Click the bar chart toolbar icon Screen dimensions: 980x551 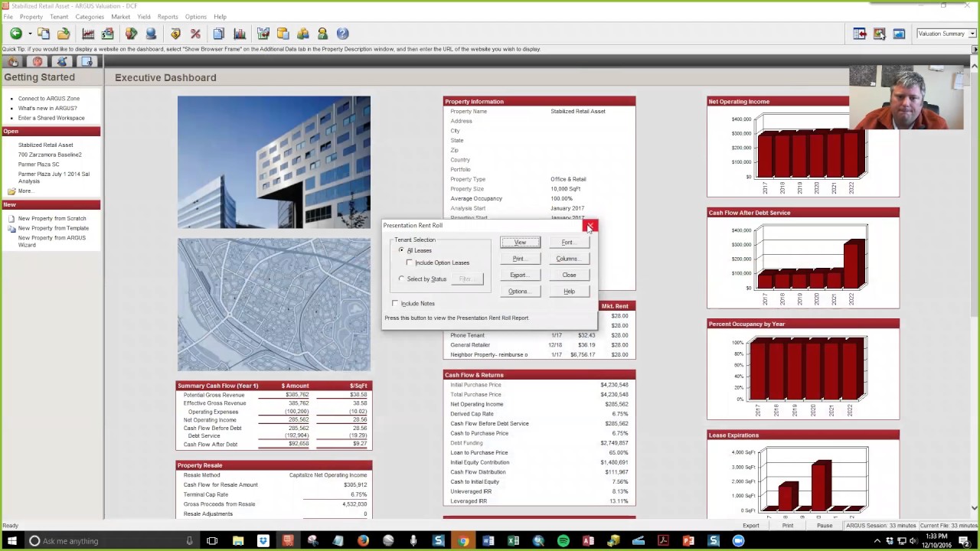(239, 34)
